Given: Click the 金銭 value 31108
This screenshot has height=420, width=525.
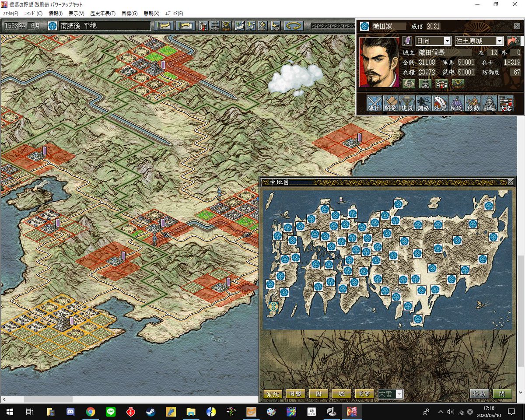Looking at the screenshot, I should pyautogui.click(x=427, y=63).
